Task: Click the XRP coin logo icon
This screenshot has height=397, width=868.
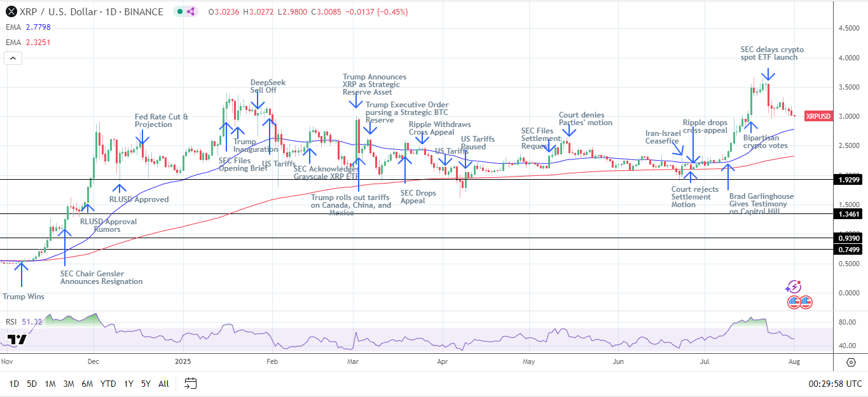Action: pos(11,11)
